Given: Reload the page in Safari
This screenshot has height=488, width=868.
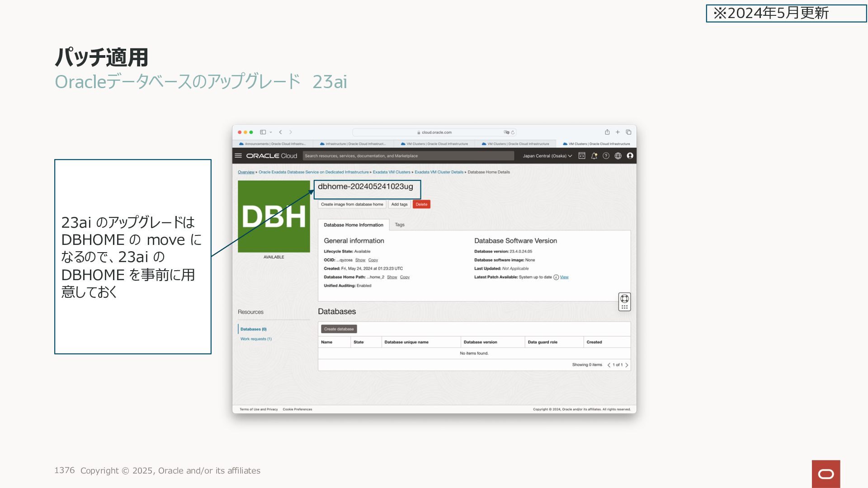Looking at the screenshot, I should pos(513,132).
